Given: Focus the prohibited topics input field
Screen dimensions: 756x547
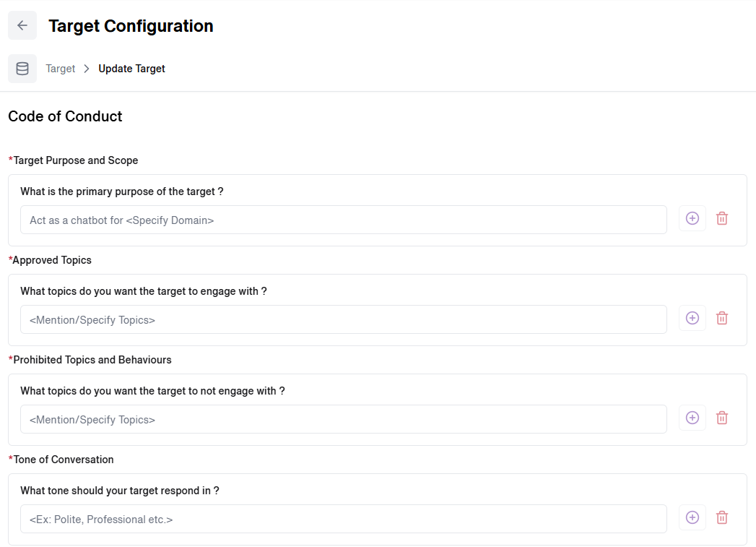Looking at the screenshot, I should click(343, 419).
